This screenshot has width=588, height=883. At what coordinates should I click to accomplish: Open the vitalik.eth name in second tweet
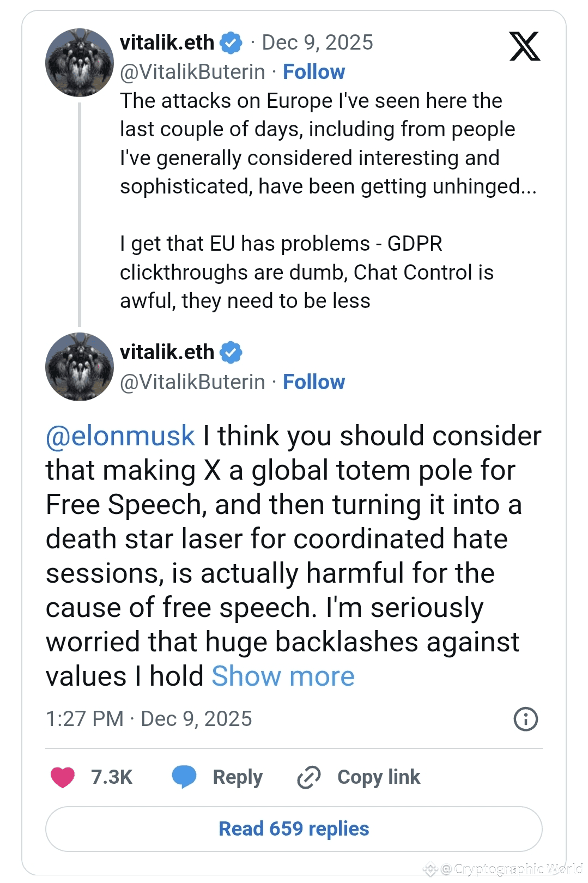point(167,353)
